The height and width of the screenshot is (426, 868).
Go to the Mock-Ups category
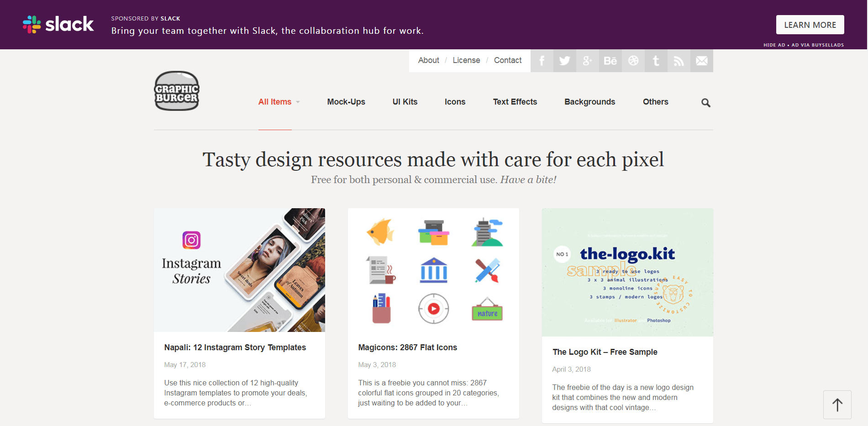(x=346, y=102)
